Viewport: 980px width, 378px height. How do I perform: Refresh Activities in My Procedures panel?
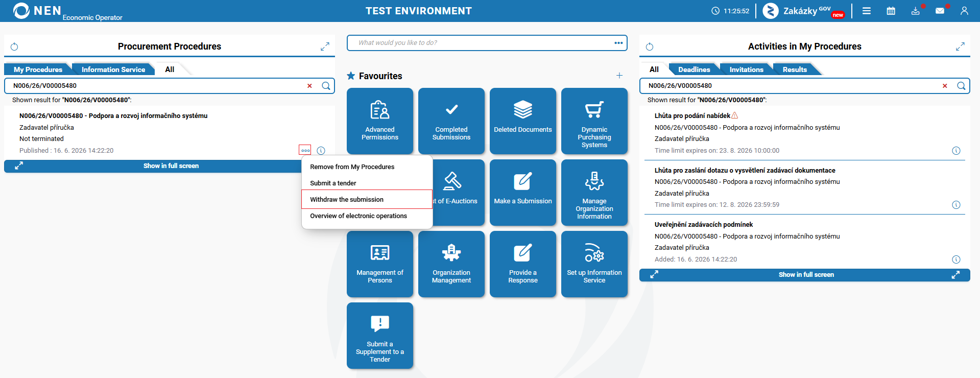[650, 46]
